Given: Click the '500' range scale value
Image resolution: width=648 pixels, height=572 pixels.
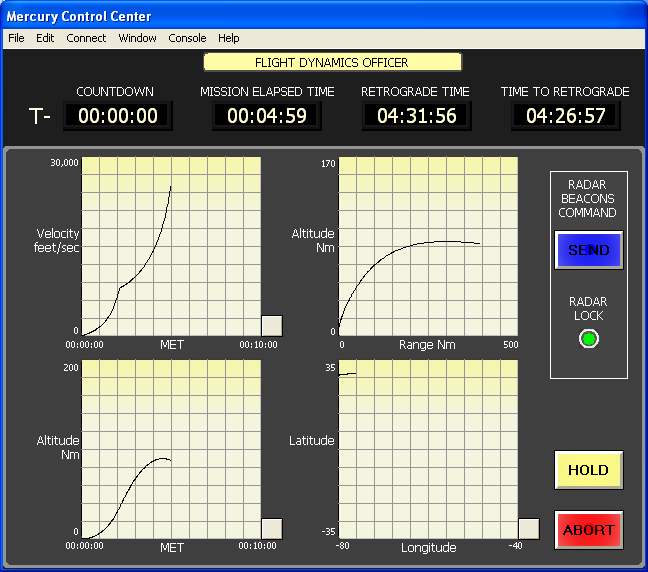Looking at the screenshot, I should pos(511,345).
